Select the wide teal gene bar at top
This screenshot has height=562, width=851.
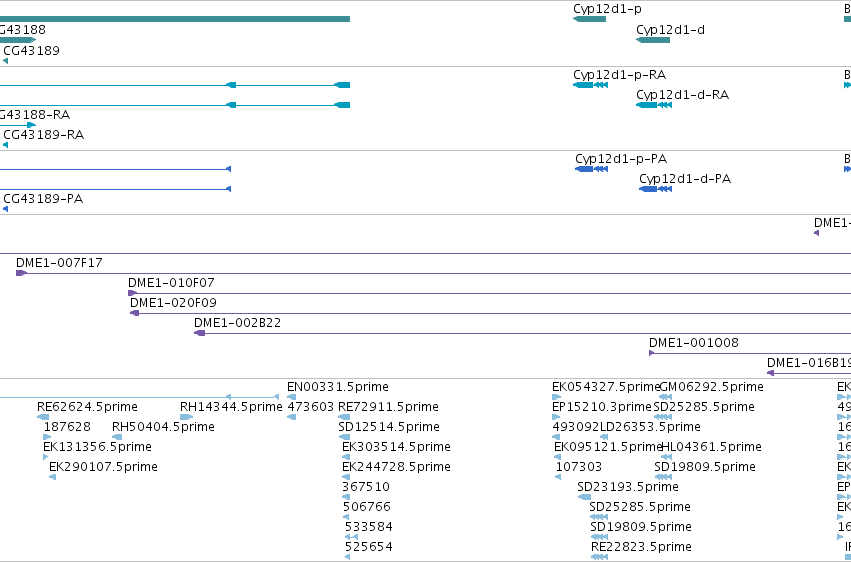(175, 19)
